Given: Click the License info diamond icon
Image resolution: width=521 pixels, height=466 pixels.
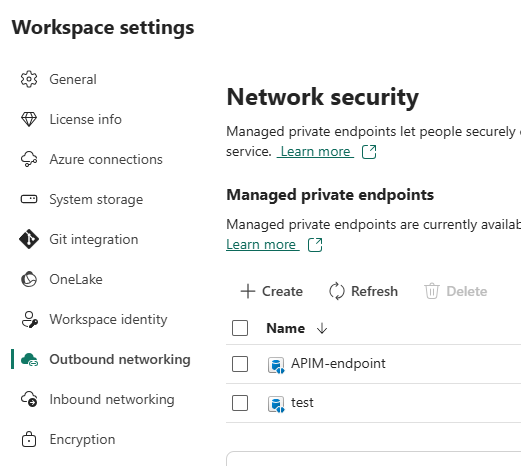Looking at the screenshot, I should (29, 119).
